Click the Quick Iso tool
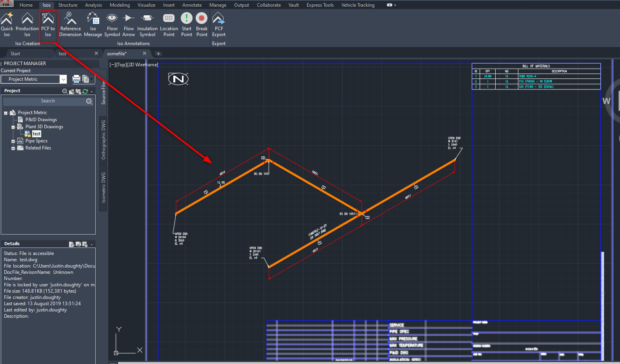This screenshot has width=620, height=364. pos(7,24)
